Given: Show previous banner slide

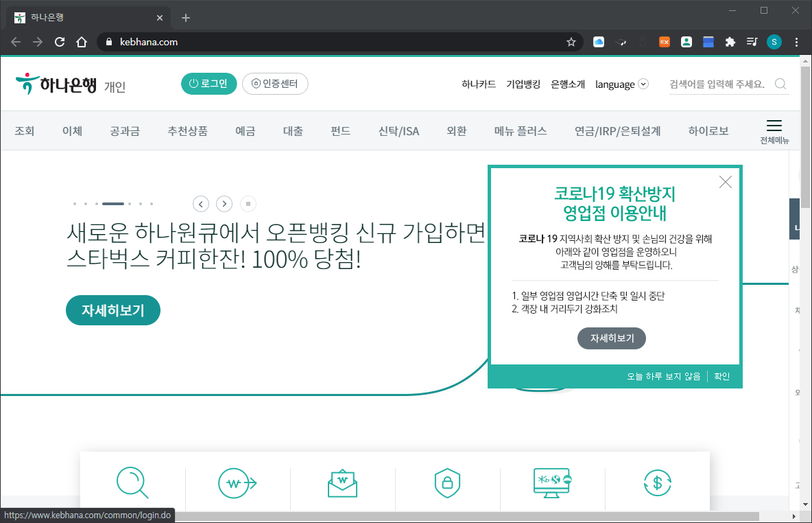Looking at the screenshot, I should tap(201, 204).
